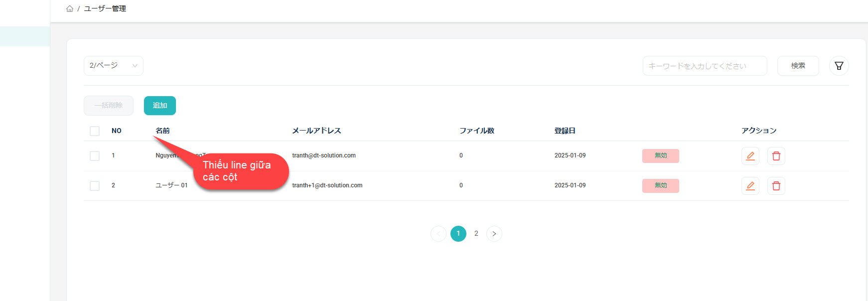868x301 pixels.
Task: Edit user row 1 with pencil icon
Action: coord(750,156)
